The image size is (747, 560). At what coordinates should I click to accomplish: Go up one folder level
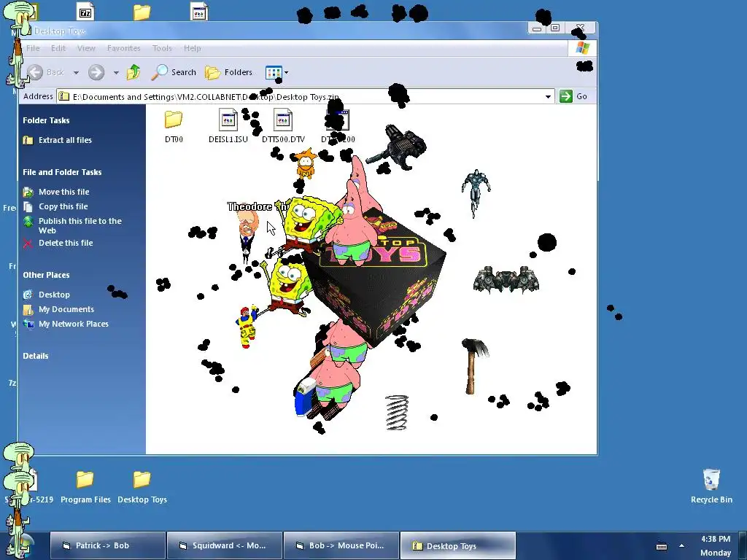click(x=133, y=72)
